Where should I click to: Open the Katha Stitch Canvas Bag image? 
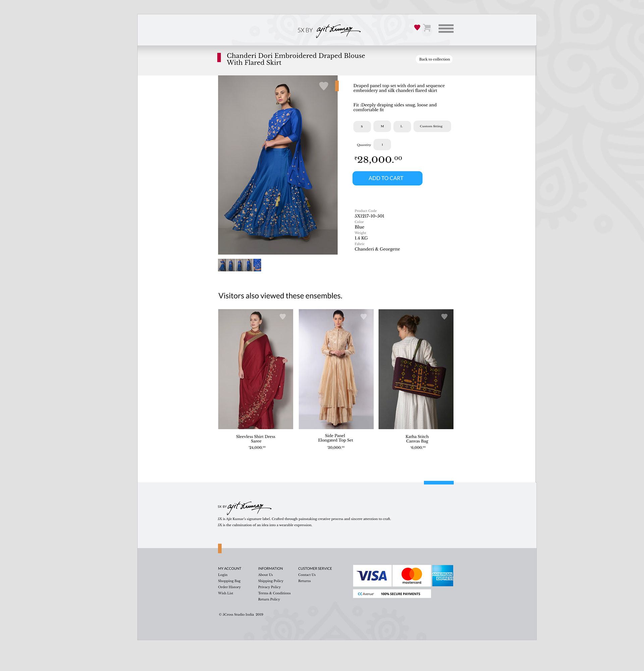[416, 369]
